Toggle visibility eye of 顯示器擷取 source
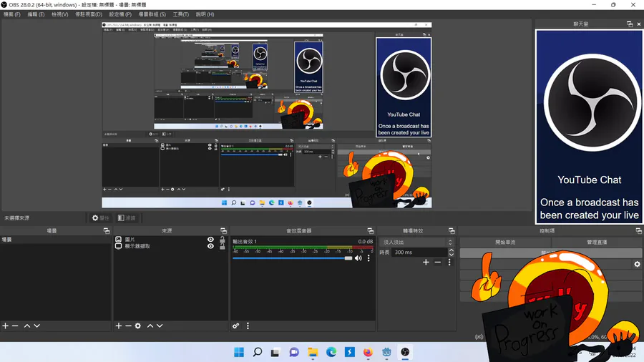Viewport: 644px width, 362px height. click(x=210, y=246)
